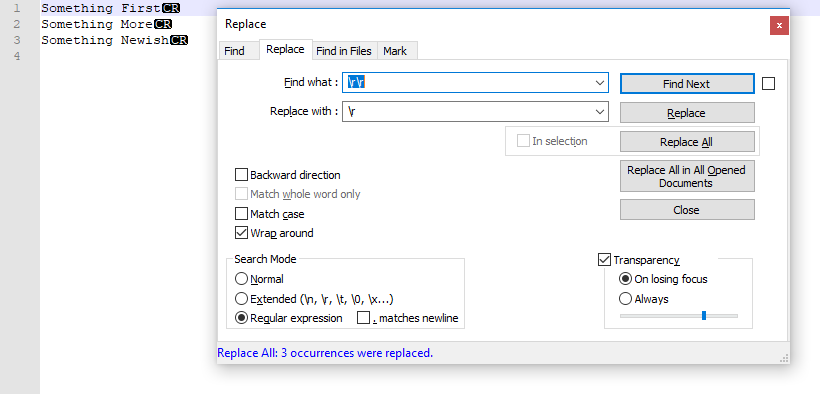Click line number 1 in the margin

(17, 8)
